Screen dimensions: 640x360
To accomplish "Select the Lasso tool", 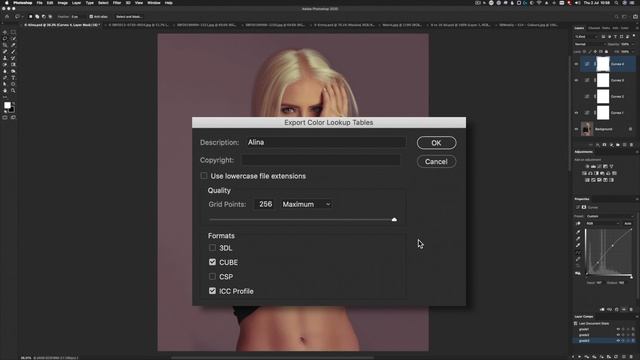I will pyautogui.click(x=5, y=39).
